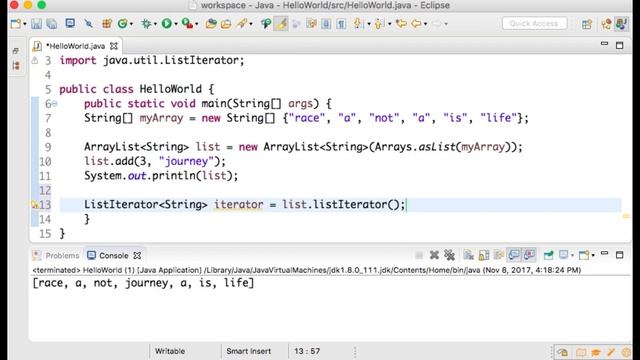Image resolution: width=640 pixels, height=360 pixels.
Task: Click the New Java Package icon
Action: (x=107, y=24)
